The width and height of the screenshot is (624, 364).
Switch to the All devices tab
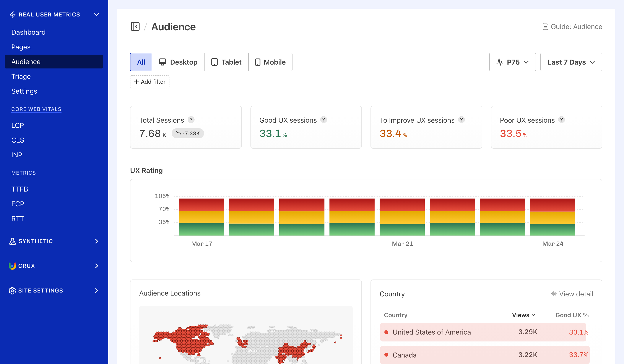141,62
